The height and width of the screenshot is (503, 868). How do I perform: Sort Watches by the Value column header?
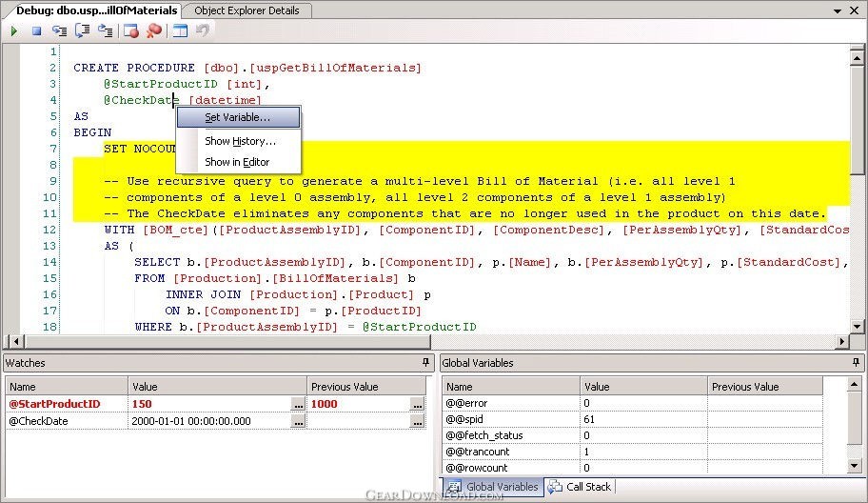(x=217, y=387)
